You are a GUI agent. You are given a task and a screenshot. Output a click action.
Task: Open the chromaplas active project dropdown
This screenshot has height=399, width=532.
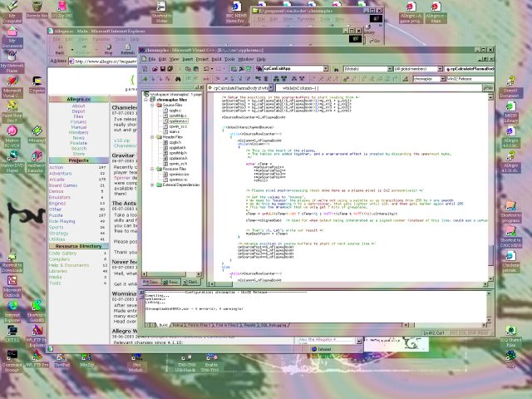point(442,79)
